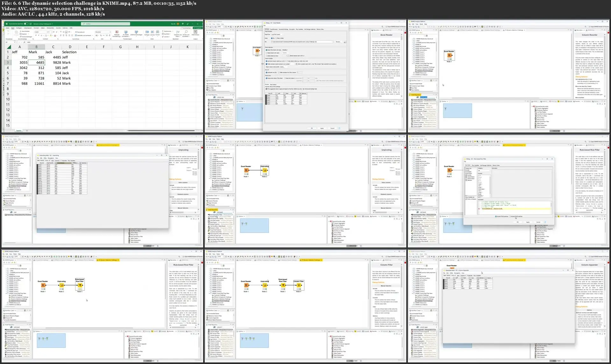611x364 pixels.
Task: Select 'Table contains row IDs in column' radio
Action: 279,73
